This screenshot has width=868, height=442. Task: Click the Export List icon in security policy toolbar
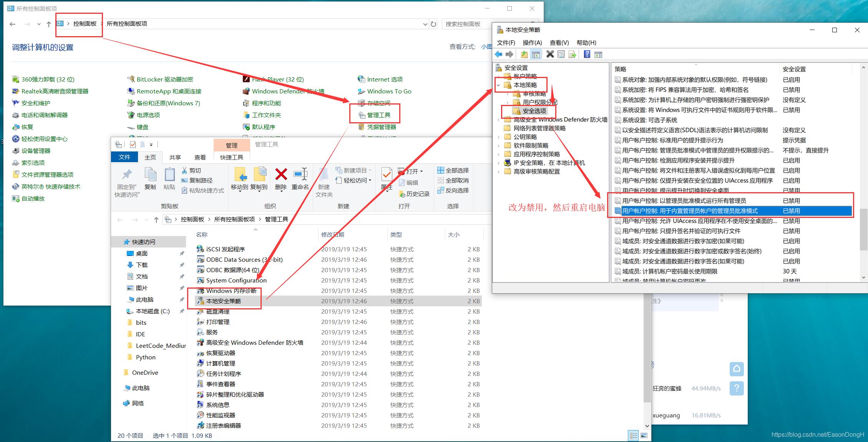(573, 54)
